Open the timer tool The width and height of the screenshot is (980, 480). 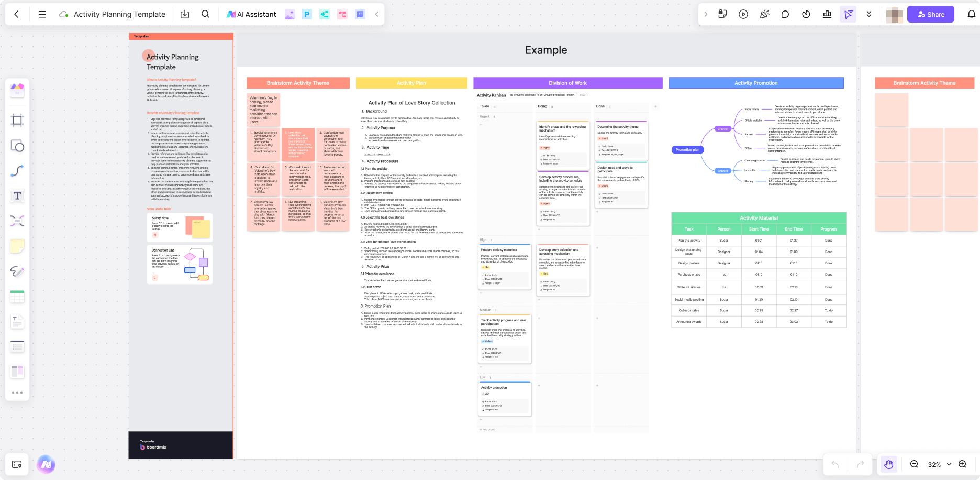(806, 14)
